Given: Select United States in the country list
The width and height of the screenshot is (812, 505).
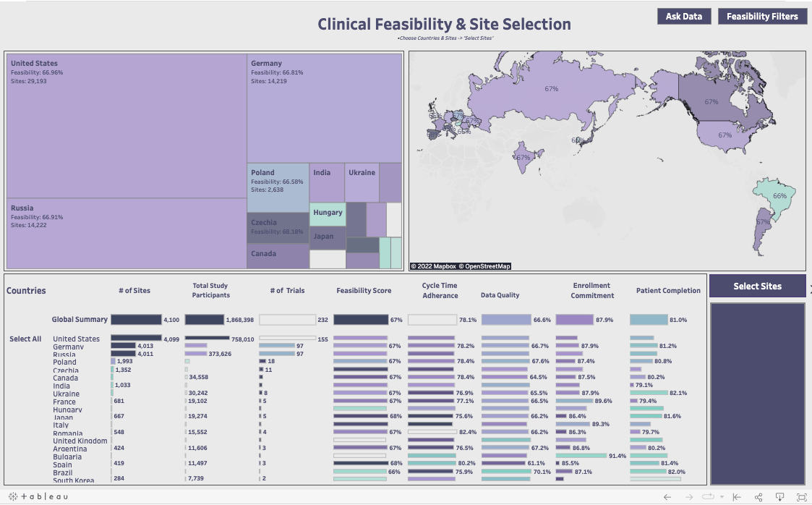Looking at the screenshot, I should pyautogui.click(x=76, y=339).
